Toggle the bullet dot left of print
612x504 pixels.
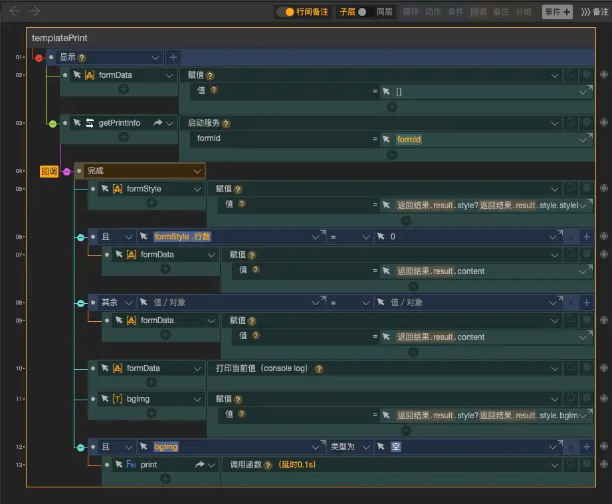[x=107, y=465]
